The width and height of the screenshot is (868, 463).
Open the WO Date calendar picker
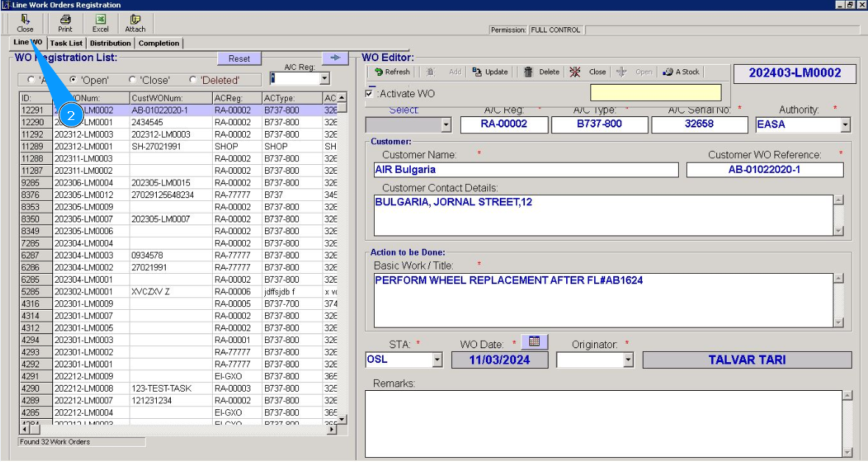(x=534, y=342)
